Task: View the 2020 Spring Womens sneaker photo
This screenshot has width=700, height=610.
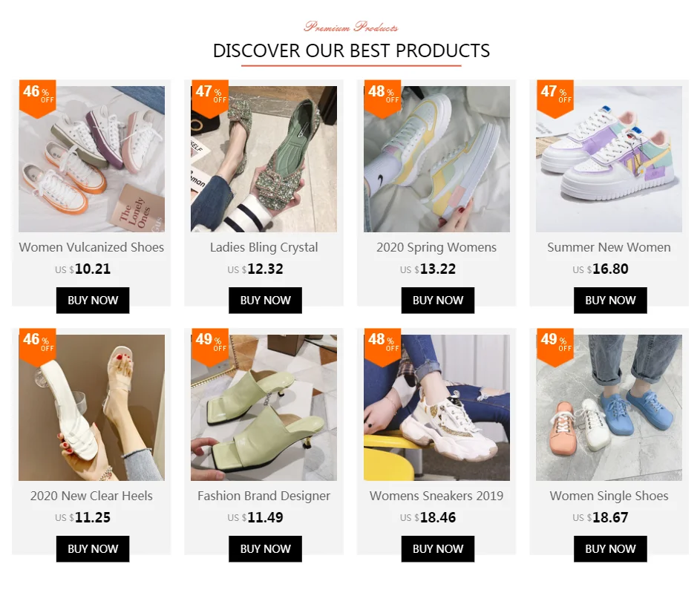Action: (x=436, y=159)
